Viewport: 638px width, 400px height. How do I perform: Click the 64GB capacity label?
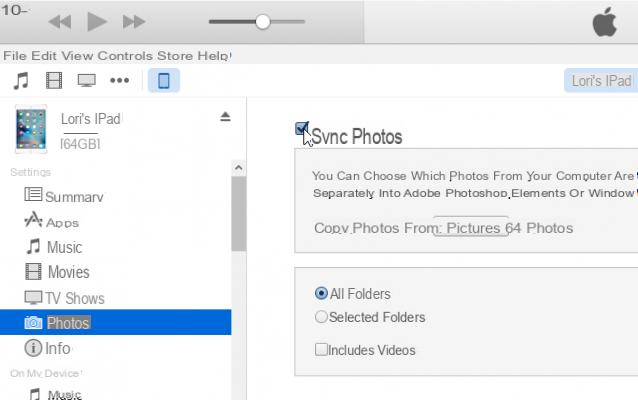[80, 144]
